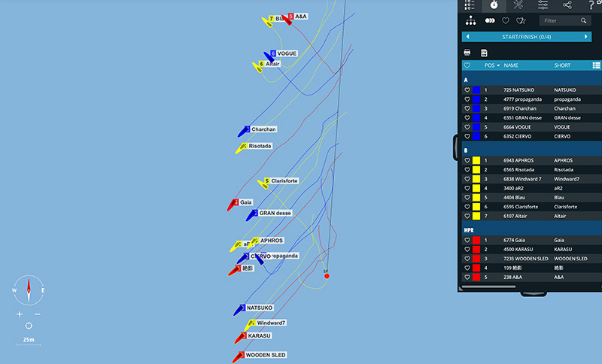602x364 pixels.
Task: Select the 6107 Altair row name
Action: 515,216
